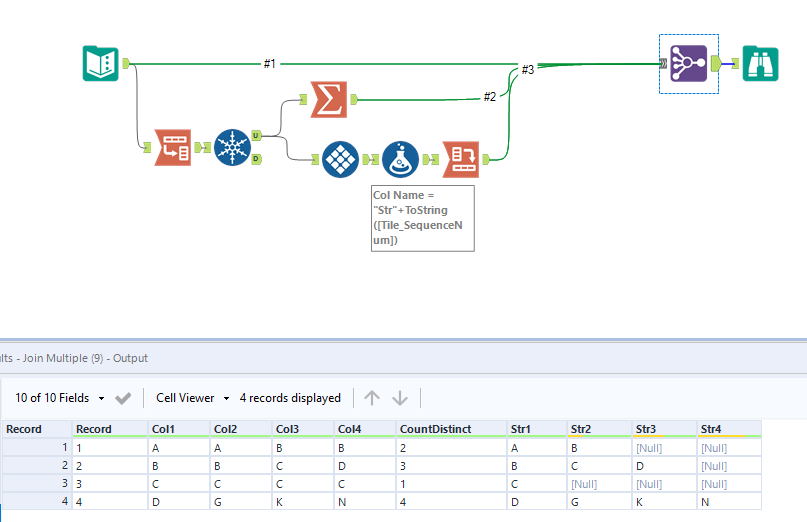The width and height of the screenshot is (807, 522).
Task: Click the Str1 column header
Action: pos(537,429)
